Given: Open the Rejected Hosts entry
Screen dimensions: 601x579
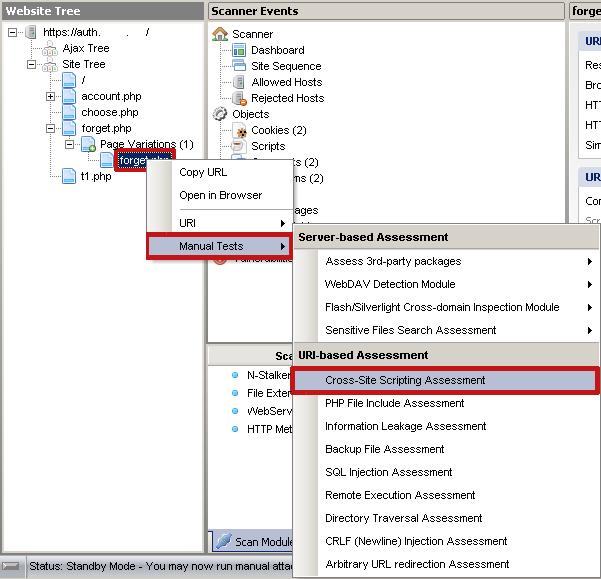Looking at the screenshot, I should 287,98.
